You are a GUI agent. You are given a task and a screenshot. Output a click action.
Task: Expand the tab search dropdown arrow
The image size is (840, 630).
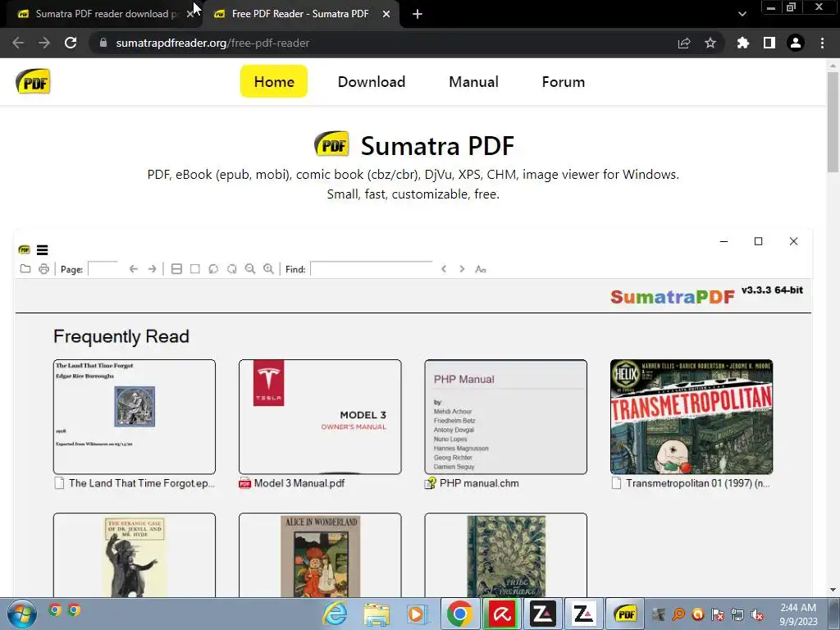click(x=742, y=14)
